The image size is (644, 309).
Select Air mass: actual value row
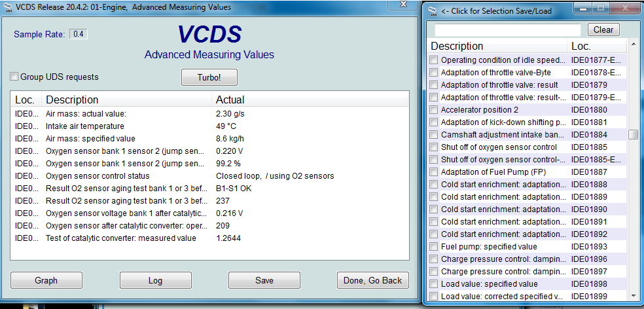pyautogui.click(x=209, y=114)
